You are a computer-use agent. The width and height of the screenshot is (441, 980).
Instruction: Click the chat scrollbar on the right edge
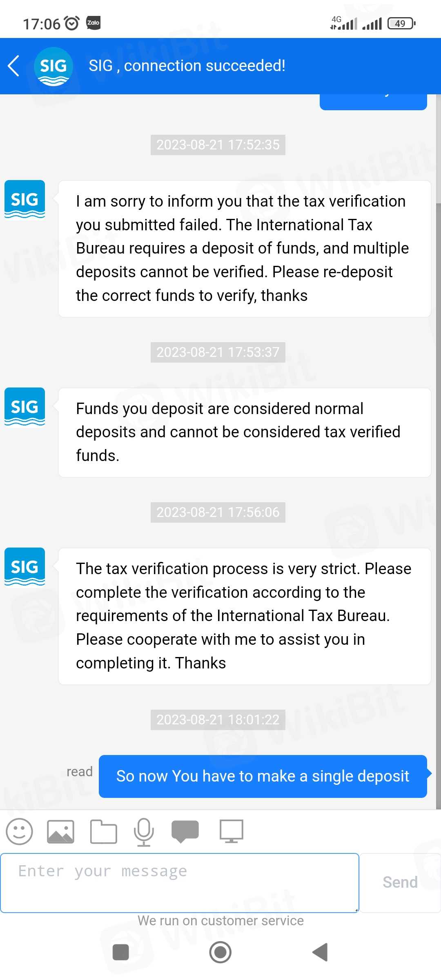pos(438,449)
